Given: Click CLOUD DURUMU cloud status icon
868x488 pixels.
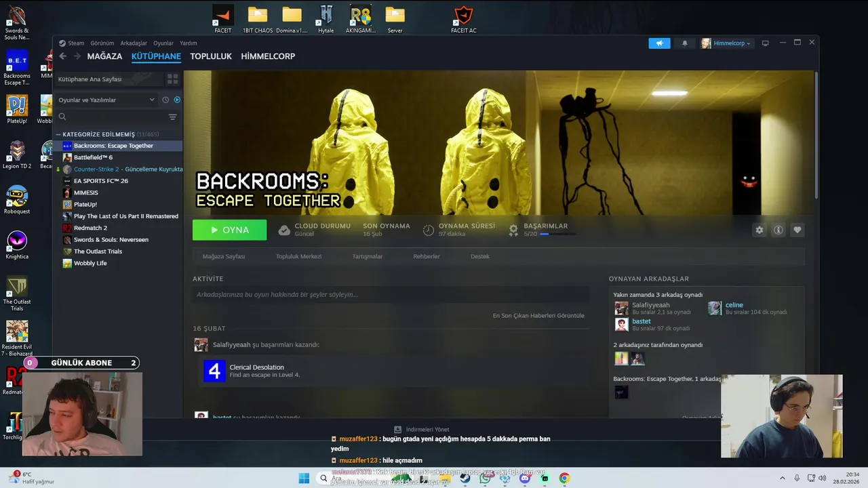Looking at the screenshot, I should click(284, 230).
